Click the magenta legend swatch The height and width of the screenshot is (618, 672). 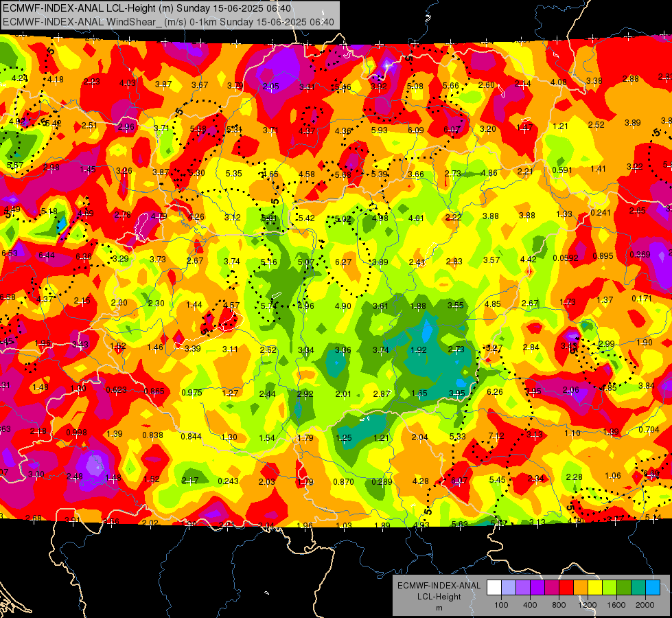pos(552,588)
